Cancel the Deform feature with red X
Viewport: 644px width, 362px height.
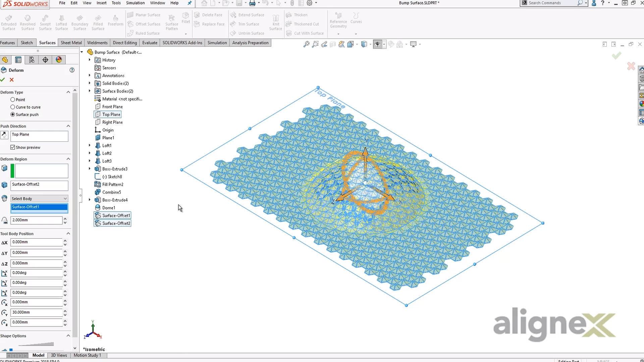tap(11, 80)
